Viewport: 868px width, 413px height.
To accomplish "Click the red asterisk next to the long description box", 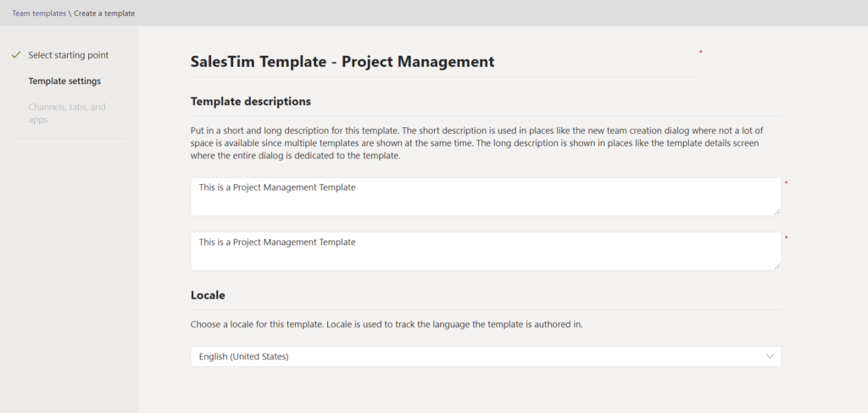I will 786,238.
